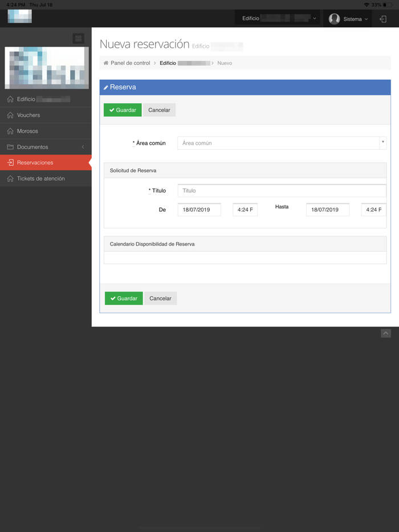
Task: Click the blurred logo in top-left header
Action: [x=20, y=17]
